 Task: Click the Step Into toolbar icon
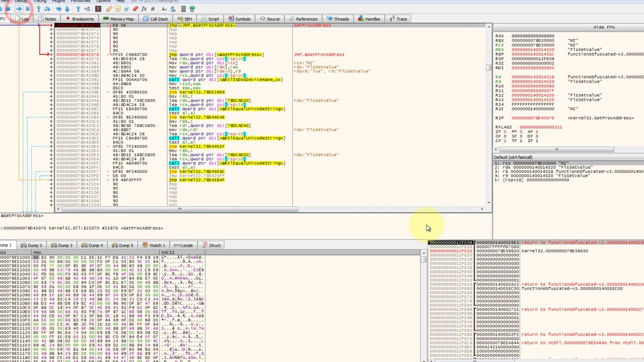[x=38, y=9]
